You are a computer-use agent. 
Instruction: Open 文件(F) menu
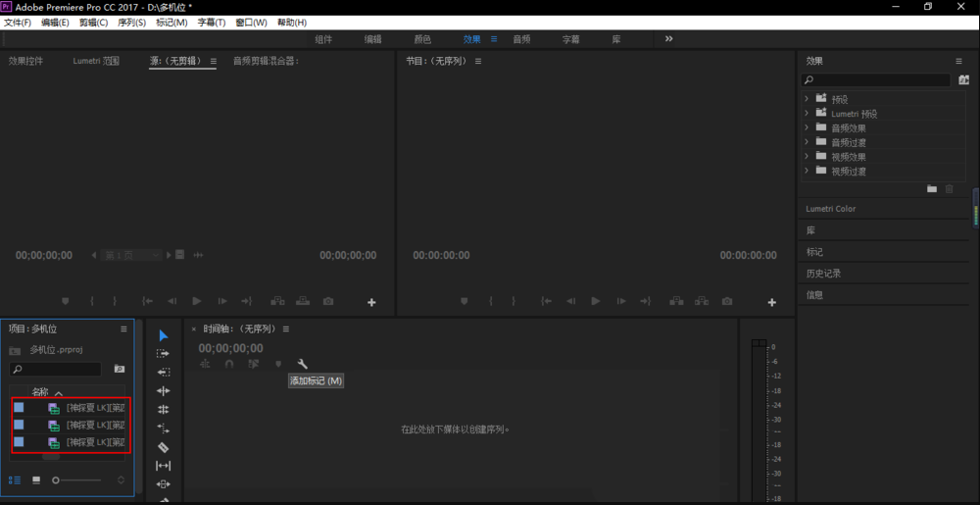pyautogui.click(x=18, y=23)
